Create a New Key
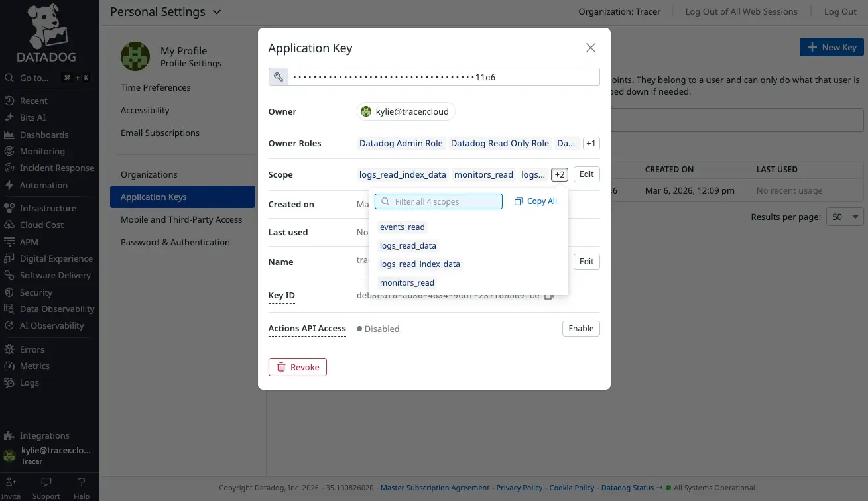 [x=831, y=47]
